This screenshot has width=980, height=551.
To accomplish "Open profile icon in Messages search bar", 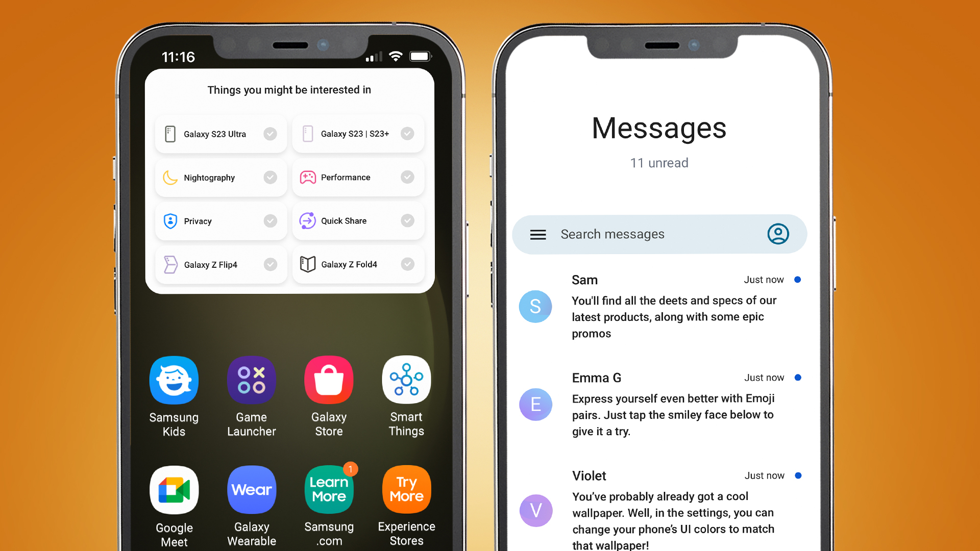I will (778, 234).
